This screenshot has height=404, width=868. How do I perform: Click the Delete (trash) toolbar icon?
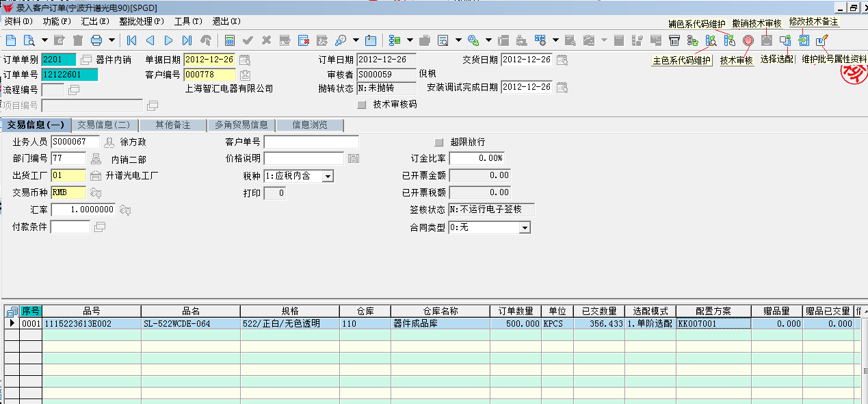click(x=77, y=40)
